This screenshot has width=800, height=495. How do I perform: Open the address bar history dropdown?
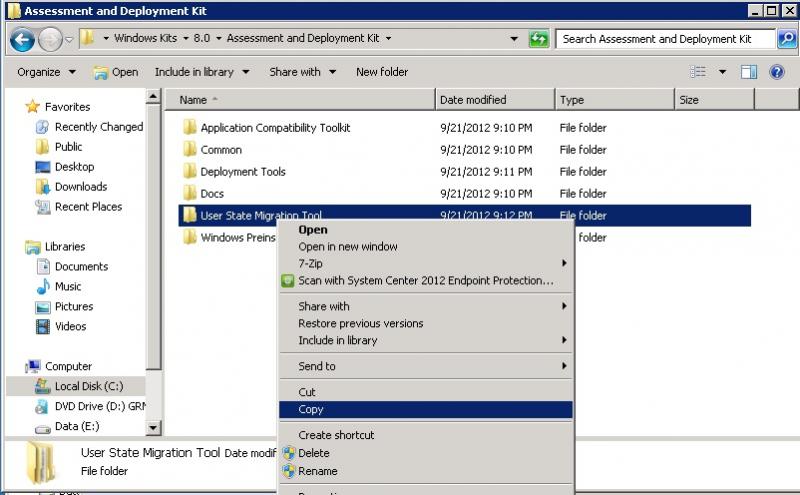(x=514, y=39)
